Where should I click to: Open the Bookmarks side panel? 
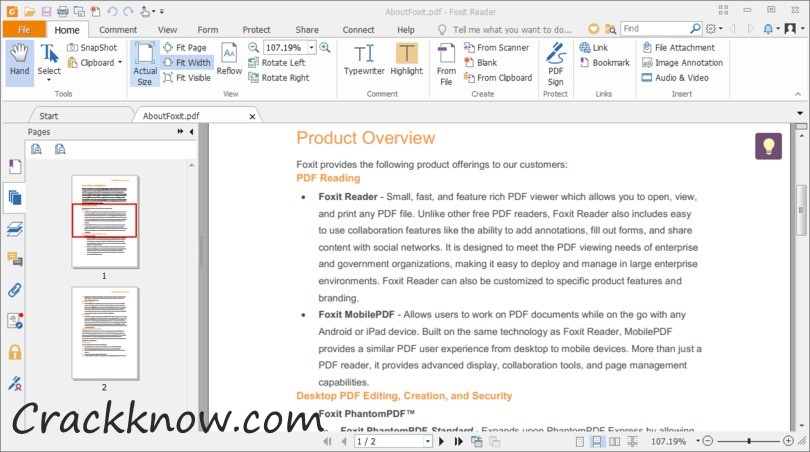15,167
